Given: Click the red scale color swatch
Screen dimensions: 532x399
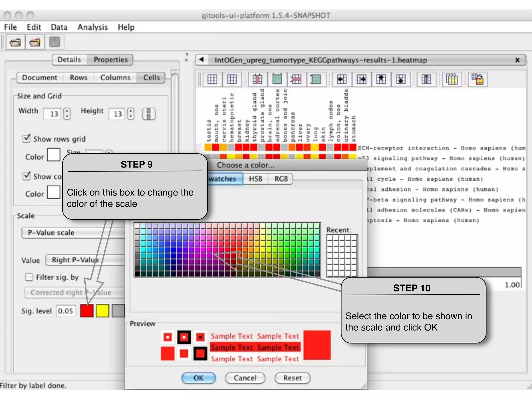Looking at the screenshot, I should tap(87, 311).
